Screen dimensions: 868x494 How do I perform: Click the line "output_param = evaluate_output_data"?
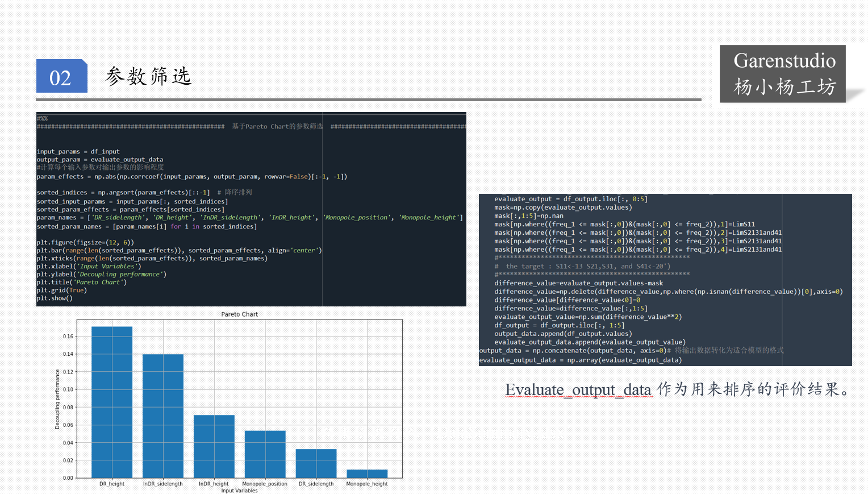tap(100, 160)
